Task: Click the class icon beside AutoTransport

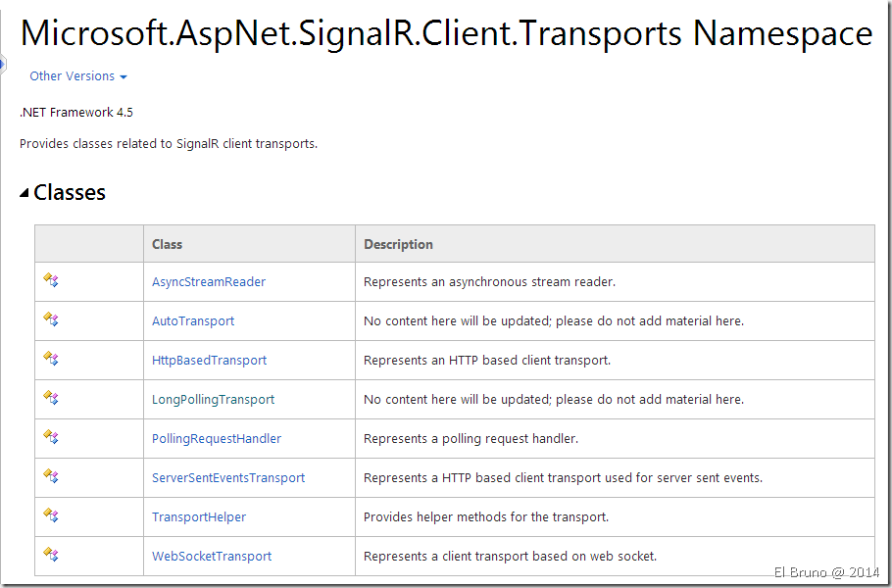Action: click(51, 319)
